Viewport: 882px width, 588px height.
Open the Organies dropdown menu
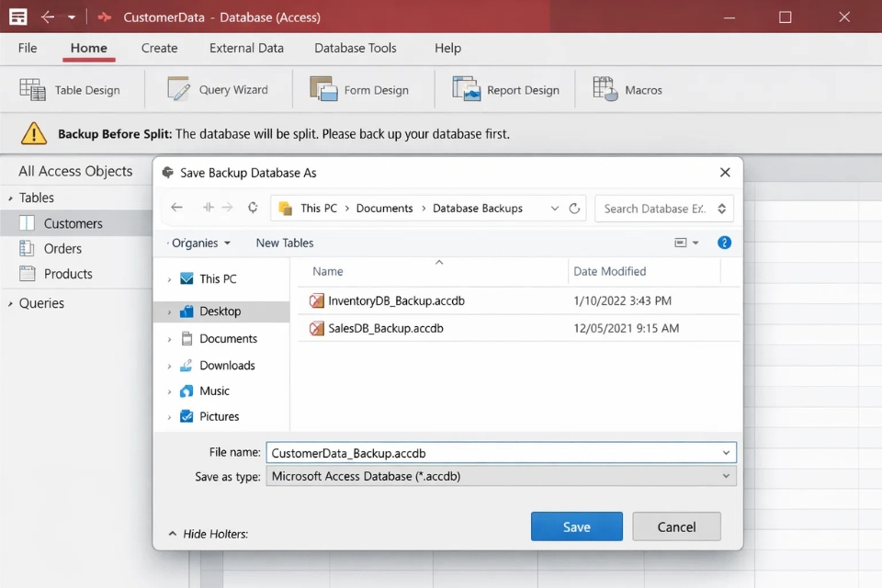click(x=198, y=243)
